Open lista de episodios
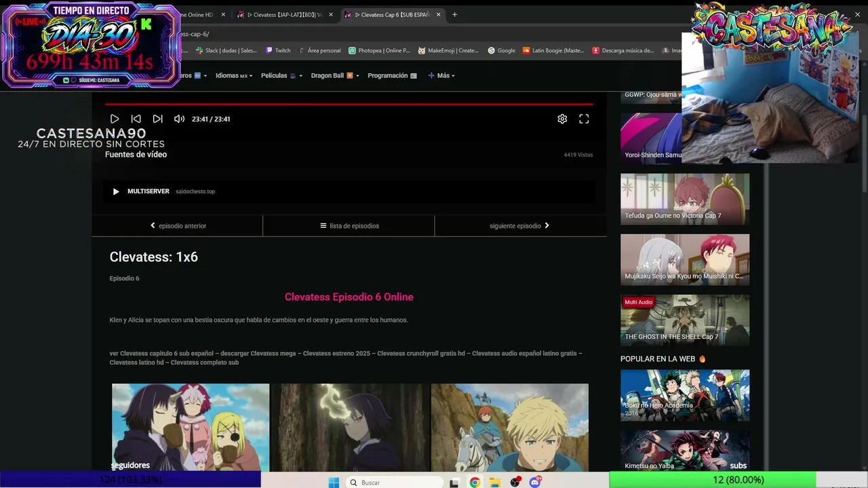The height and width of the screenshot is (488, 868). click(349, 226)
